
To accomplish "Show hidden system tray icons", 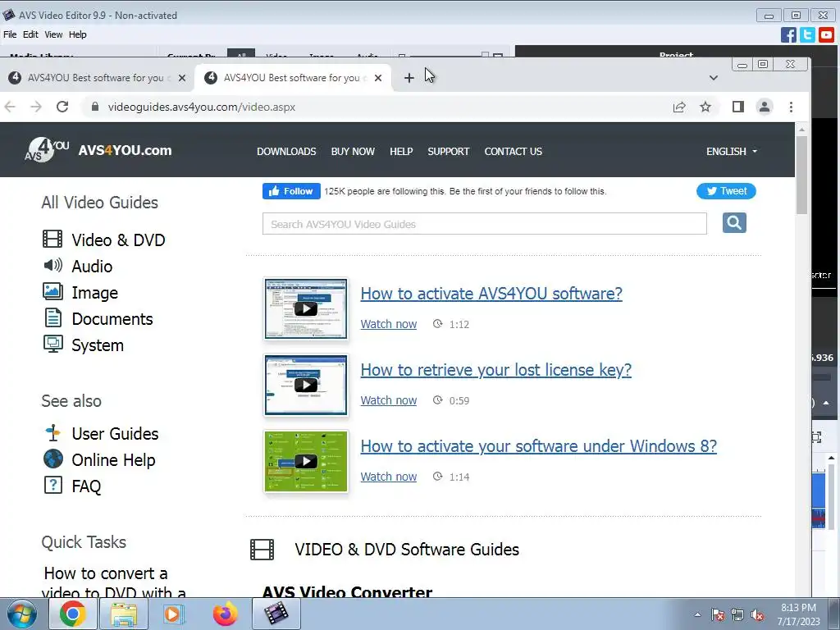I will coord(697,615).
